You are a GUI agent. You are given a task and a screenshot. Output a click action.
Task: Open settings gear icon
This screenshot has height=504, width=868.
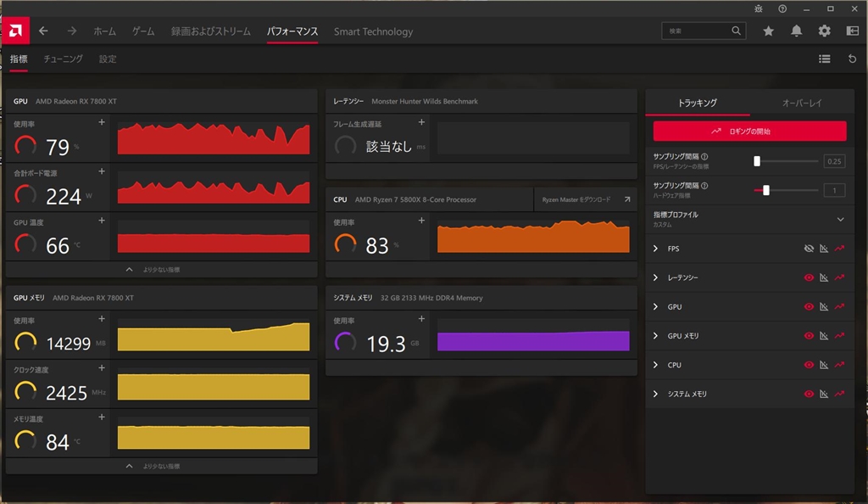824,31
